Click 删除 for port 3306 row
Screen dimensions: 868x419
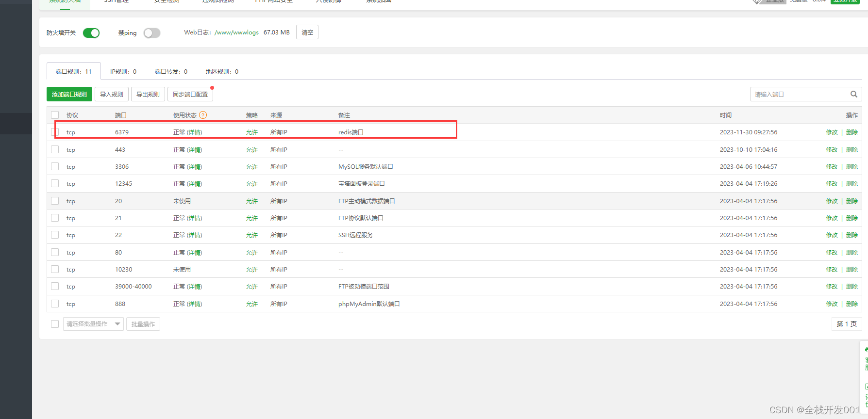(x=852, y=166)
